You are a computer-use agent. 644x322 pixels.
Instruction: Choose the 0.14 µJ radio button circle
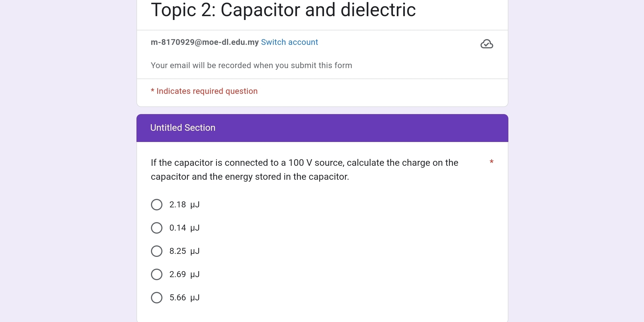coord(157,228)
